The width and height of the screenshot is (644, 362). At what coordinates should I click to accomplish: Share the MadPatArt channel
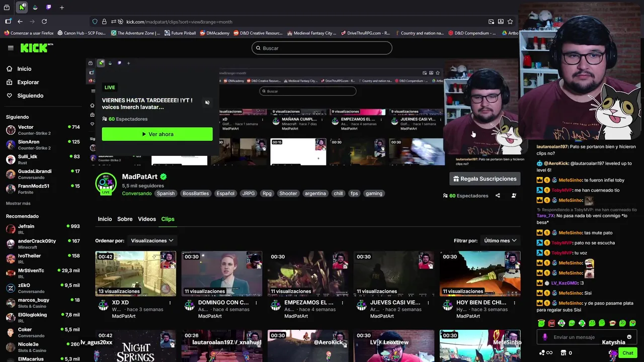(x=498, y=196)
